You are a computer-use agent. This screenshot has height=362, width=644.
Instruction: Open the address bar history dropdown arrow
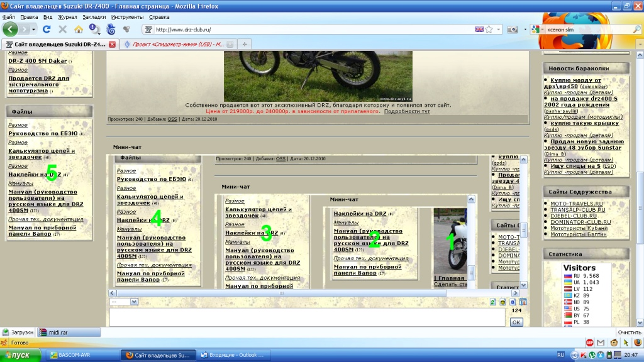(498, 30)
